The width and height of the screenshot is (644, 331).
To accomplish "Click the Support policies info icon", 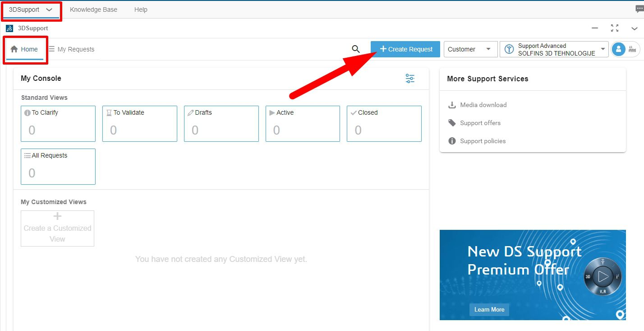I will [x=451, y=141].
